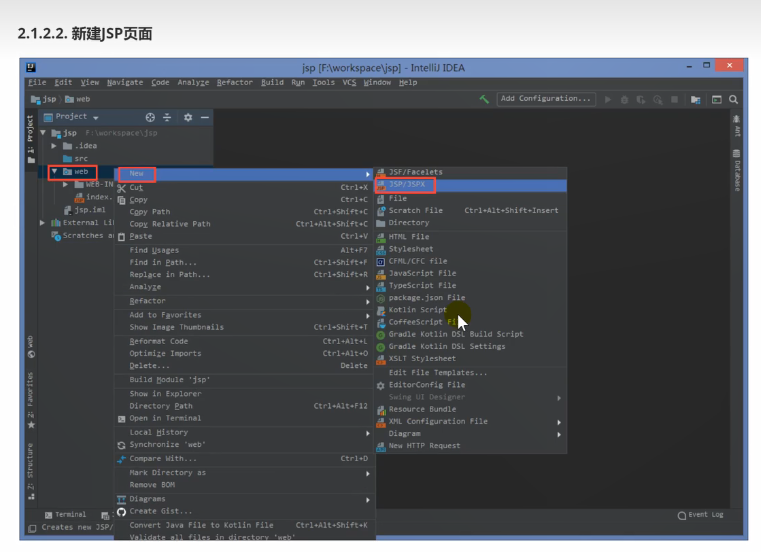Select JSP/JSPX in New submenu
The width and height of the screenshot is (761, 552).
471,185
